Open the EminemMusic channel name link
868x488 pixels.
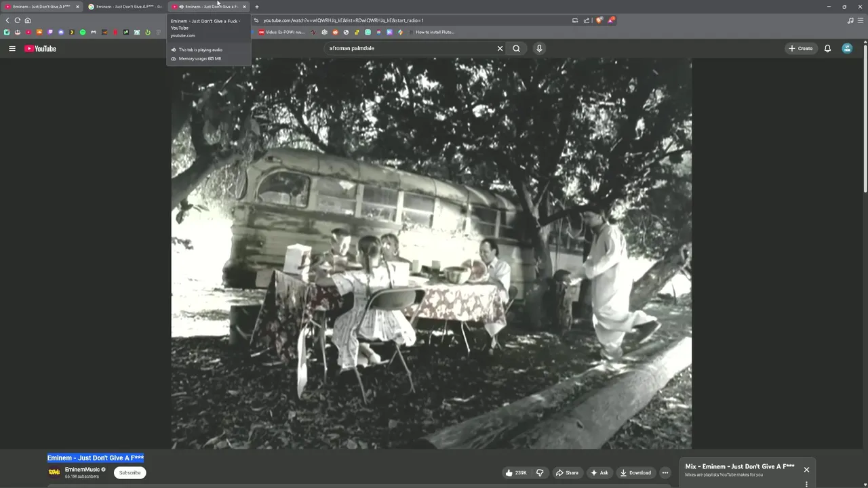click(x=82, y=469)
